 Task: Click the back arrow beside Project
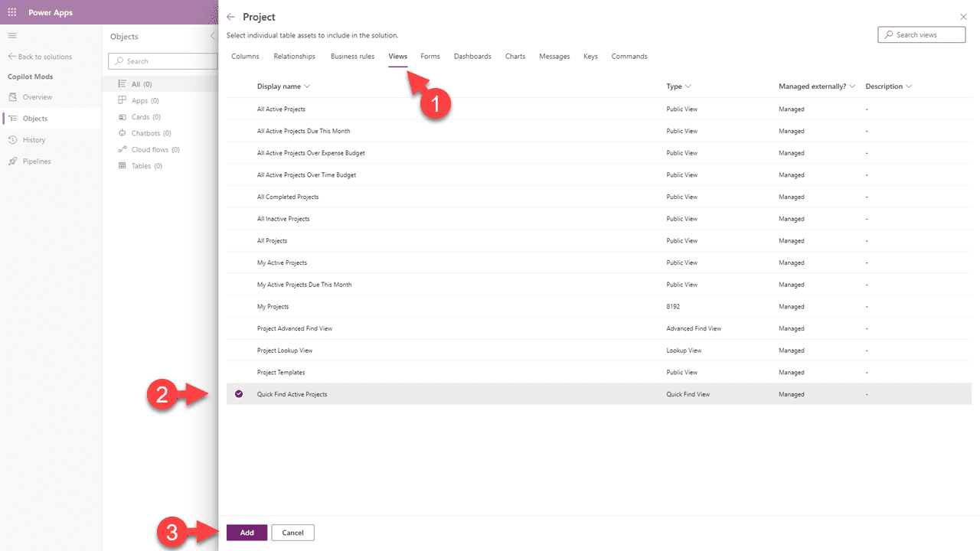pos(229,16)
